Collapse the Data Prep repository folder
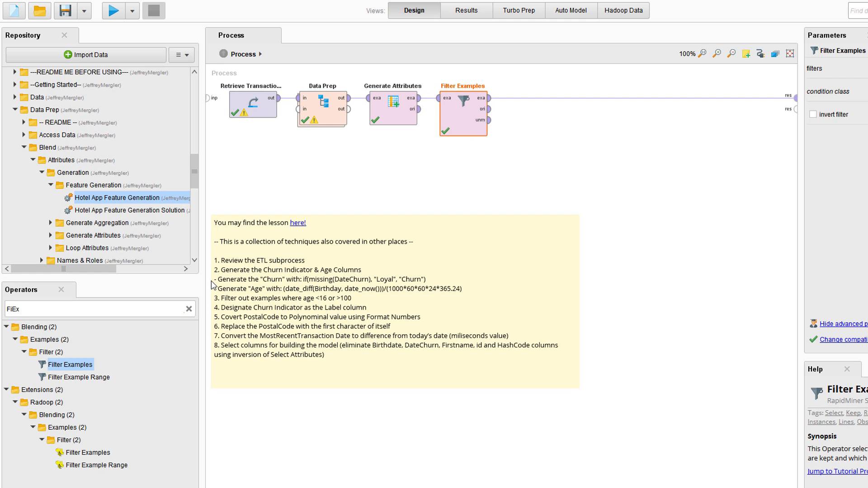The width and height of the screenshot is (868, 488). click(15, 109)
